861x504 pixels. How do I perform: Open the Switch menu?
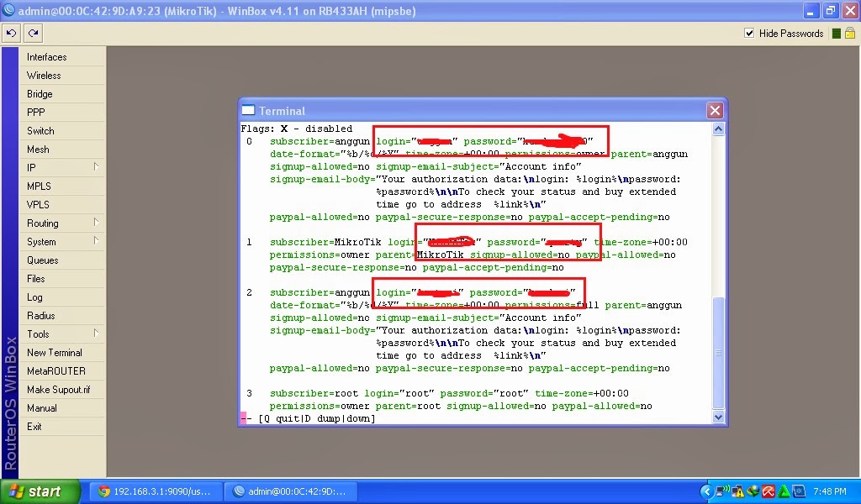click(x=62, y=131)
